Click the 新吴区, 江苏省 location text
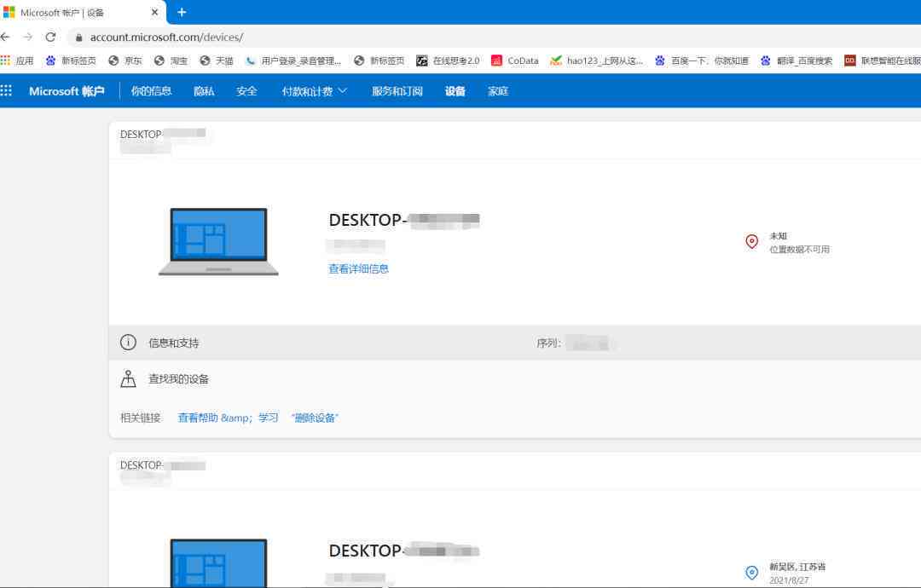The width and height of the screenshot is (921, 588). click(797, 567)
